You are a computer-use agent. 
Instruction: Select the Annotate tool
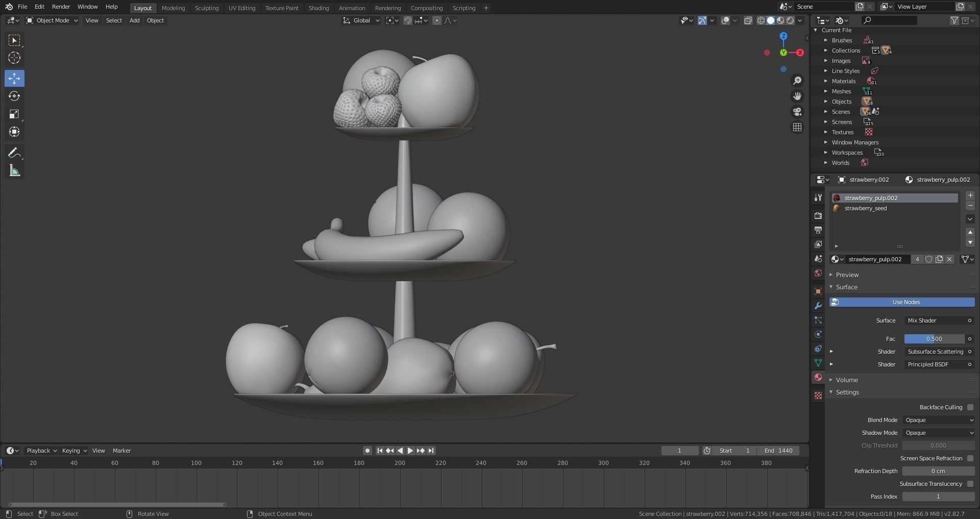[14, 153]
